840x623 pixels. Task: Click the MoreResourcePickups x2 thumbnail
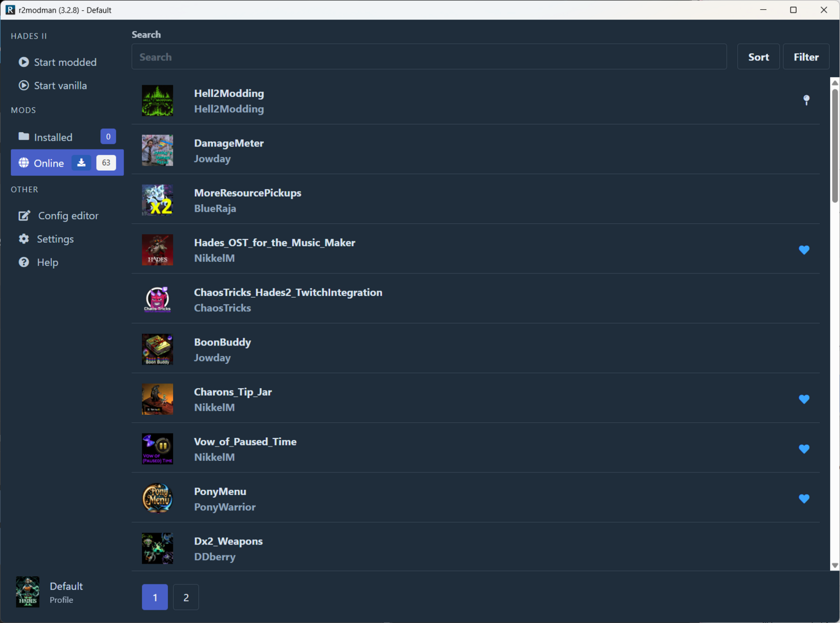157,200
